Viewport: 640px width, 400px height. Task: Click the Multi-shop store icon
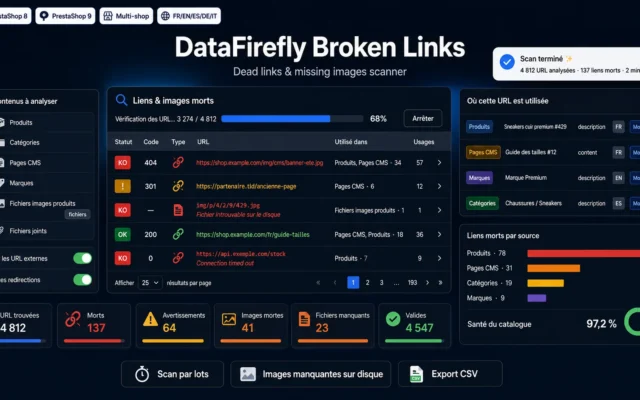pos(108,16)
